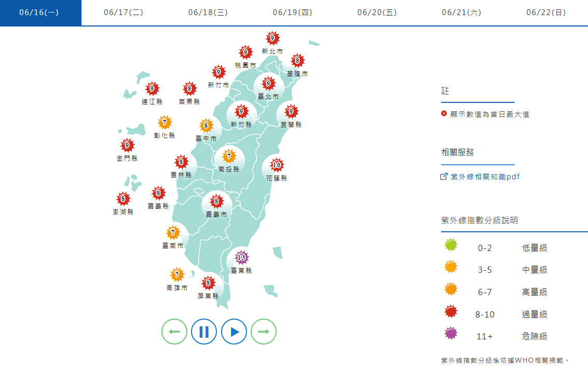Select the UV index icon for 臺北市

click(x=268, y=82)
